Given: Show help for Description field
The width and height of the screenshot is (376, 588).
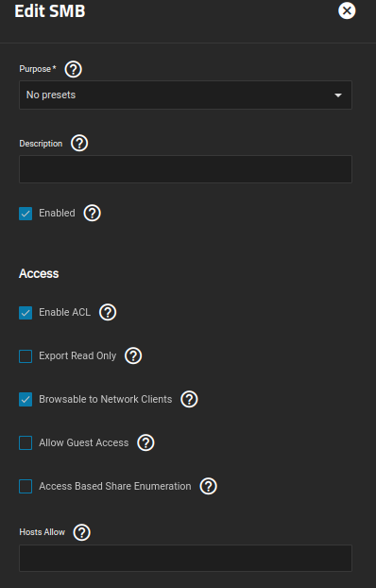Looking at the screenshot, I should (x=79, y=144).
